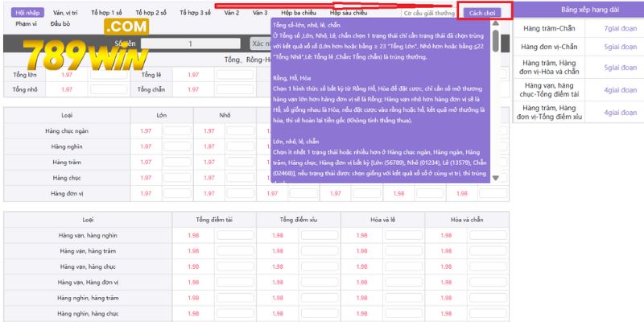Select the Vận, vị trí tab
The image size is (644, 322).
coord(65,14)
